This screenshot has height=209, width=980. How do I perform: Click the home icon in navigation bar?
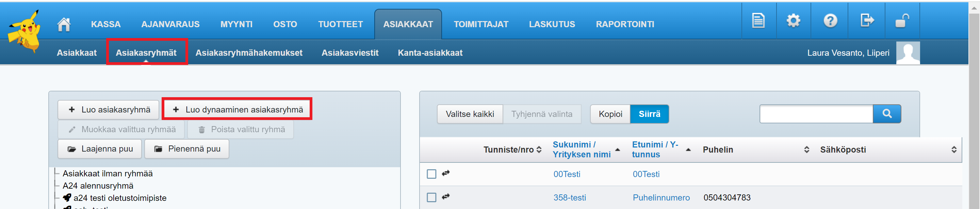64,24
